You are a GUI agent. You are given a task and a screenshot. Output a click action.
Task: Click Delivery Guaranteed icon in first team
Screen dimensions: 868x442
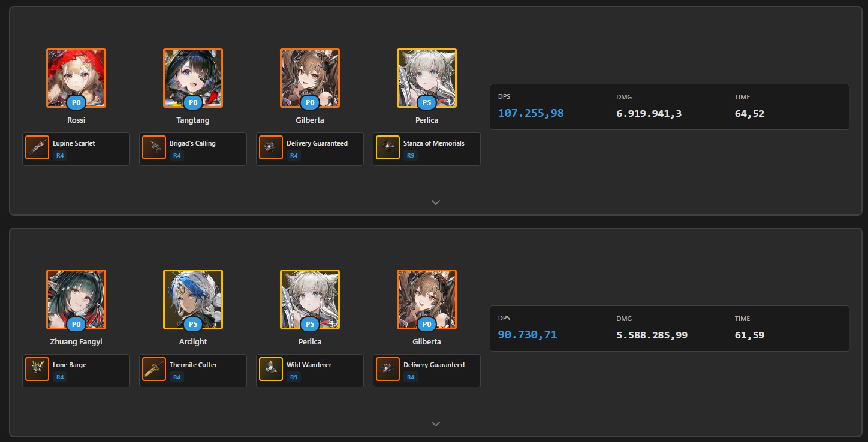point(271,148)
